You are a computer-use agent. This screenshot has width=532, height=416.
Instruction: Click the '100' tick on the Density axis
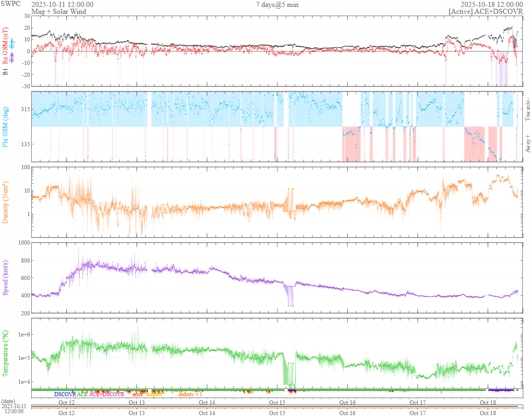tap(26, 167)
